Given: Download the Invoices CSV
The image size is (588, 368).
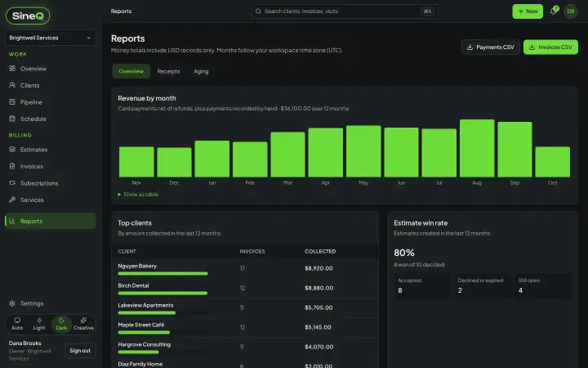Looking at the screenshot, I should click(x=550, y=47).
